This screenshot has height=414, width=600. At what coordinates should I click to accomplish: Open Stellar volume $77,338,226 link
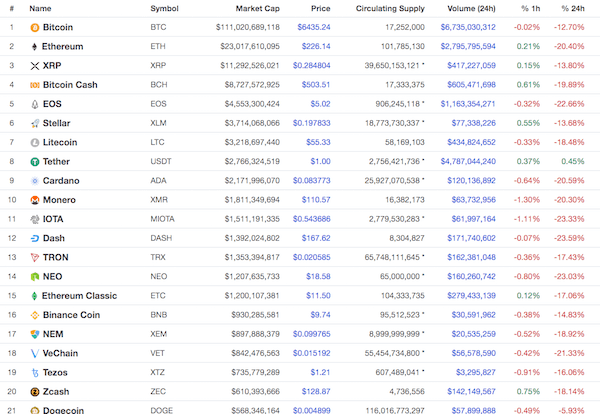pyautogui.click(x=473, y=123)
